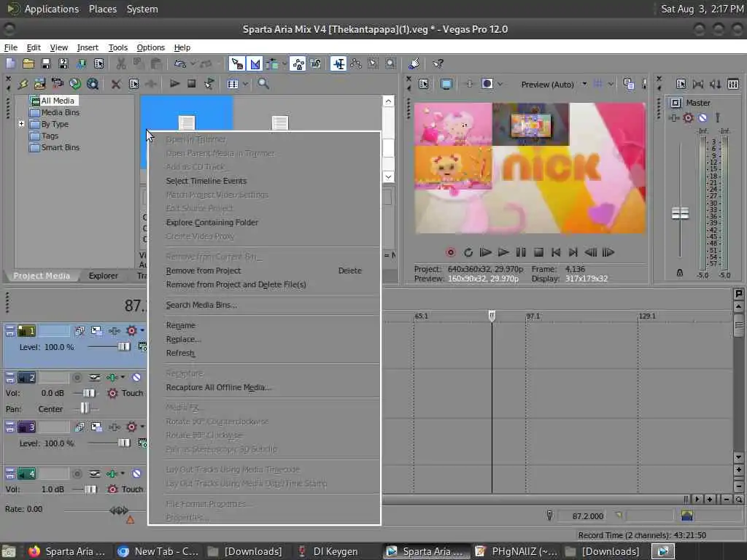This screenshot has width=747, height=560.
Task: Adjust track 1 Level slider
Action: (124, 346)
